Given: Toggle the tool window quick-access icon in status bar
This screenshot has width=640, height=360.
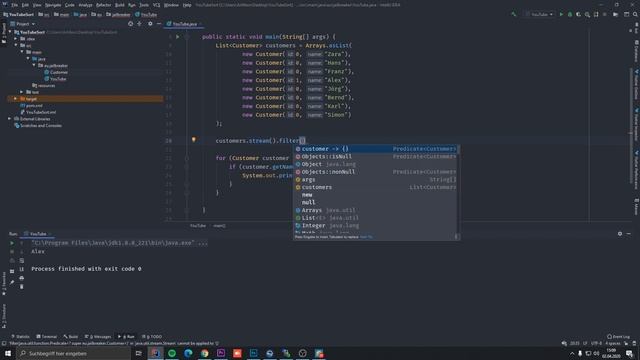Looking at the screenshot, I should tap(4, 343).
